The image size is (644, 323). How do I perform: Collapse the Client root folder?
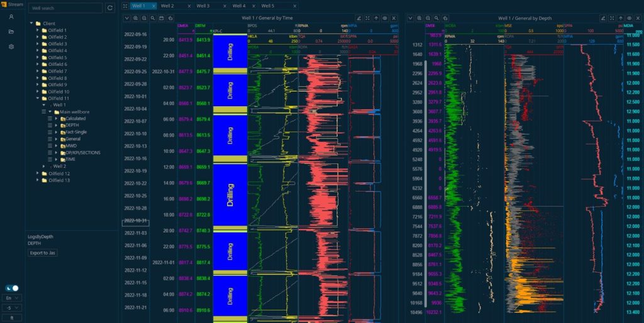click(31, 23)
